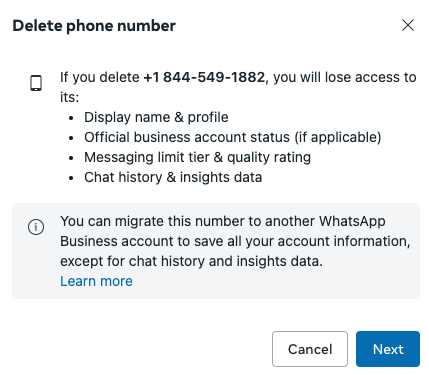Click the mobile phone device icon
429x375 pixels.
36,83
